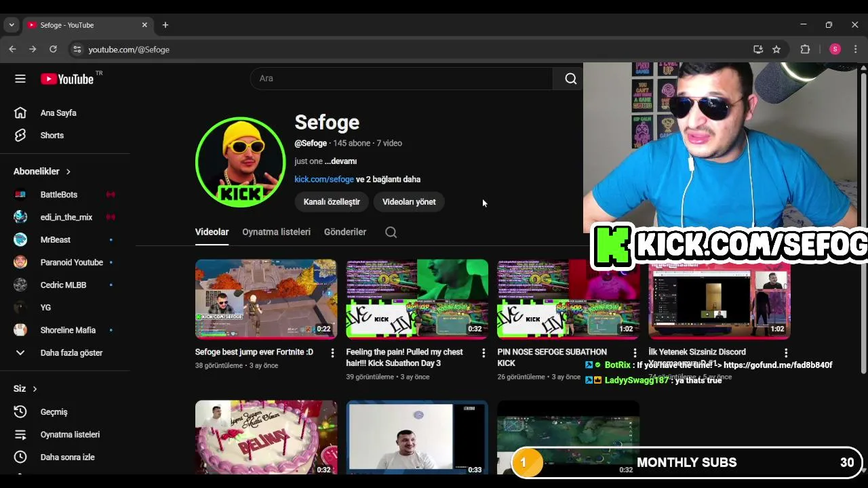Open options for Feeling the pain video

(484, 353)
